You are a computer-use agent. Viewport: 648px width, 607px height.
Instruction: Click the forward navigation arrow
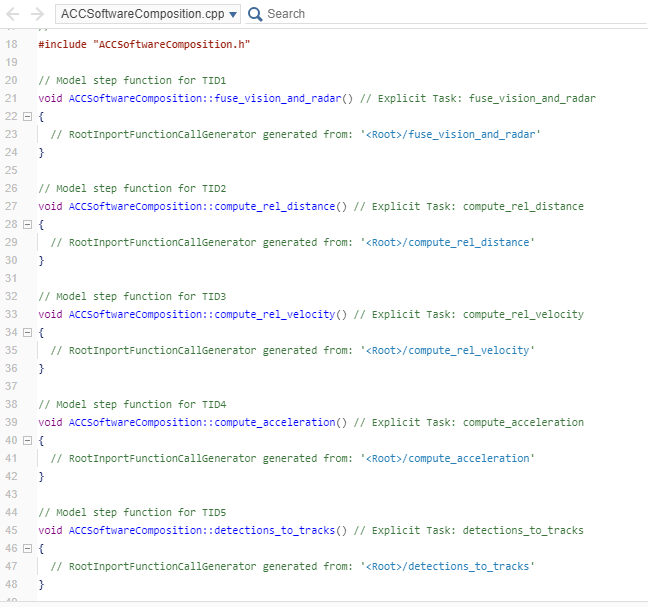click(36, 14)
